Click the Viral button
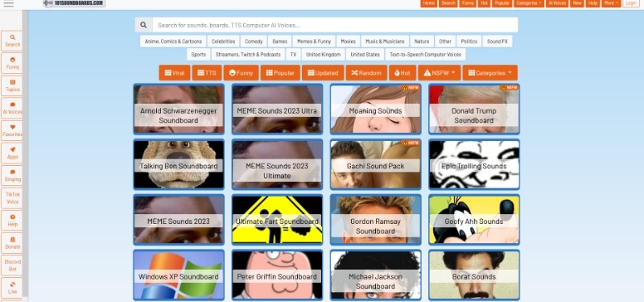Image resolution: width=644 pixels, height=302 pixels. [175, 72]
